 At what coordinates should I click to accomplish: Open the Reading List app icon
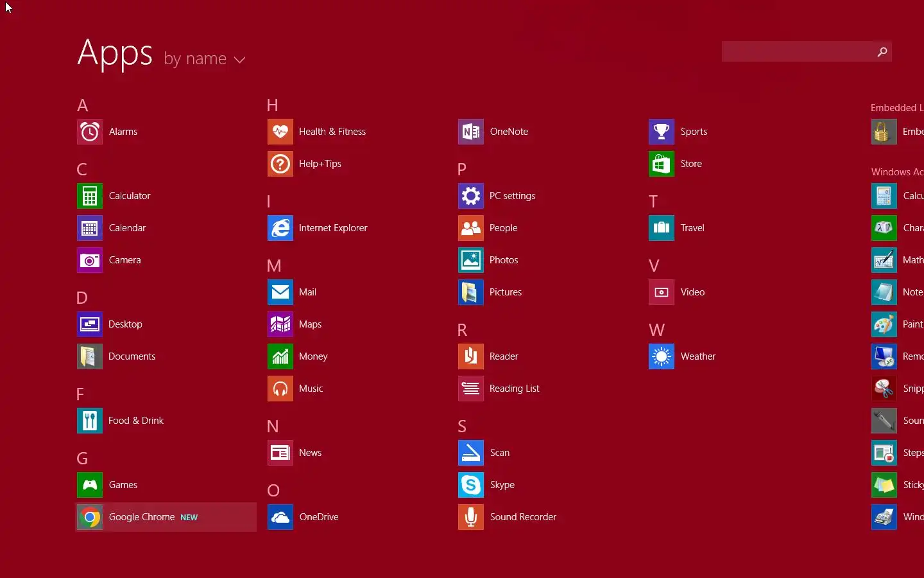click(471, 389)
